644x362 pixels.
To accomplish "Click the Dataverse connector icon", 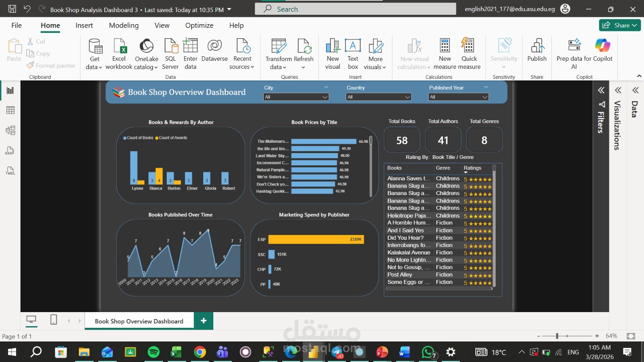I will pos(214,52).
